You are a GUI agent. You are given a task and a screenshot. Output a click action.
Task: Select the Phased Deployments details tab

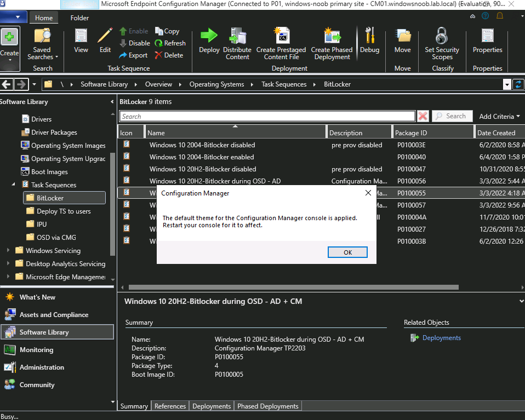tap(268, 406)
